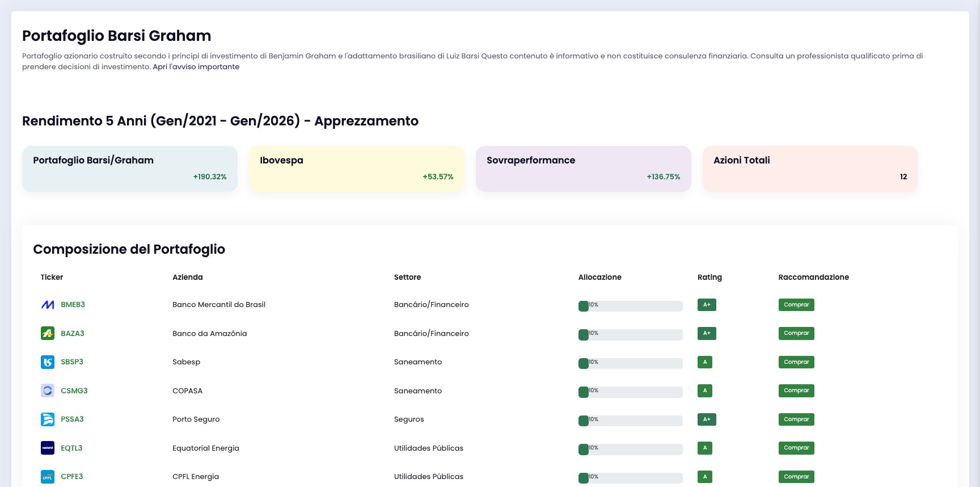The height and width of the screenshot is (487, 980).
Task: Click Comprar button in CPFL Energia row
Action: (x=796, y=477)
